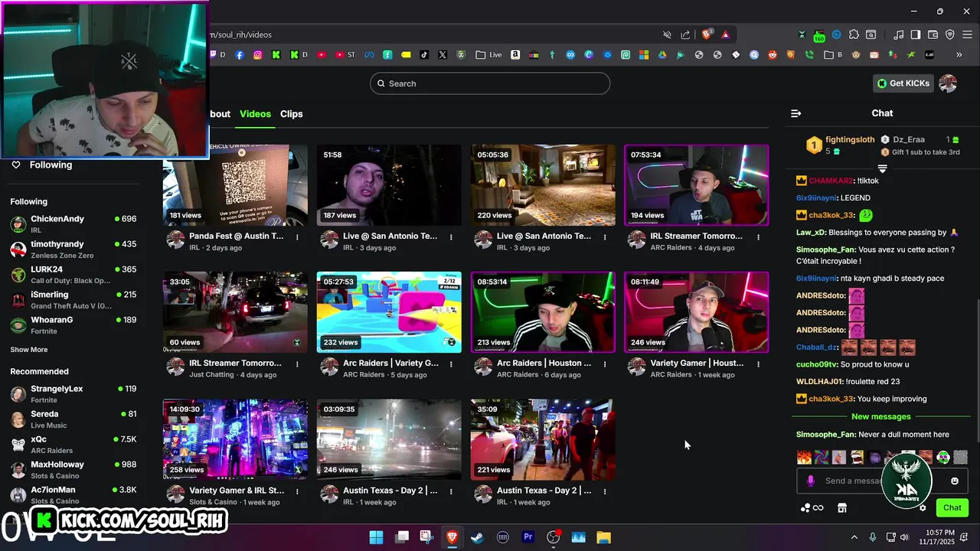Open Premiere Pro from taskbar
The width and height of the screenshot is (980, 551).
[528, 537]
